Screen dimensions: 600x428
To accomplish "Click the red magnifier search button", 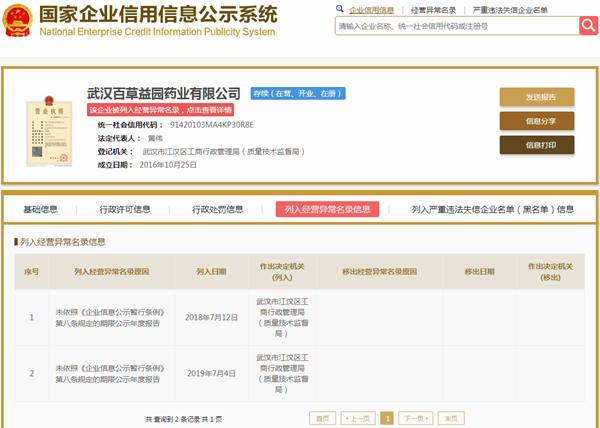I will tap(588, 25).
